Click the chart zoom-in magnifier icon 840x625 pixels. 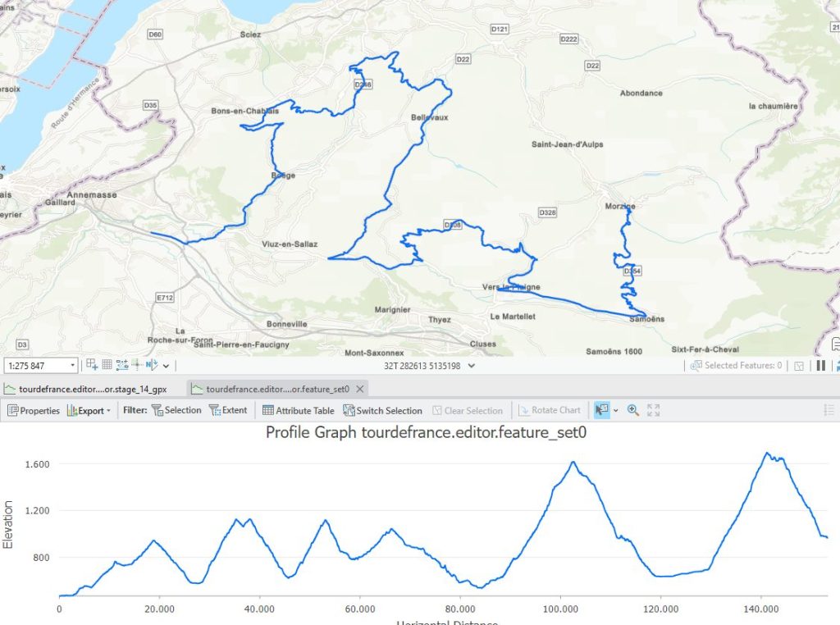pyautogui.click(x=633, y=410)
